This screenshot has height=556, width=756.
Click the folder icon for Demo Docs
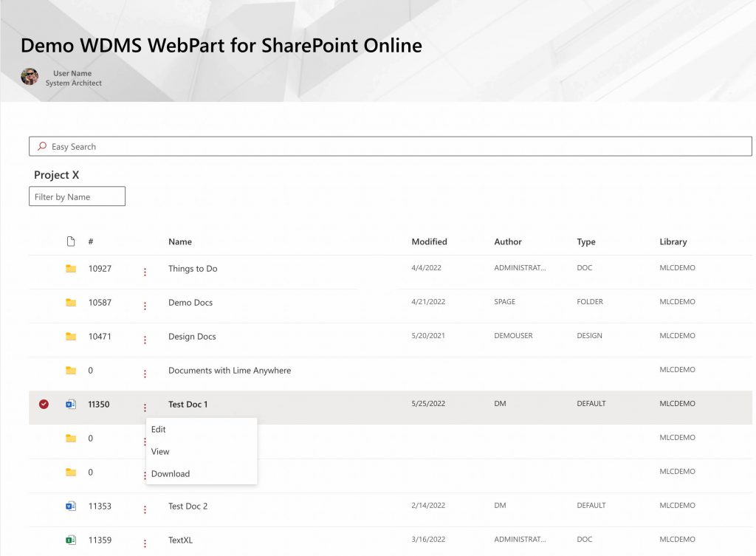[71, 302]
